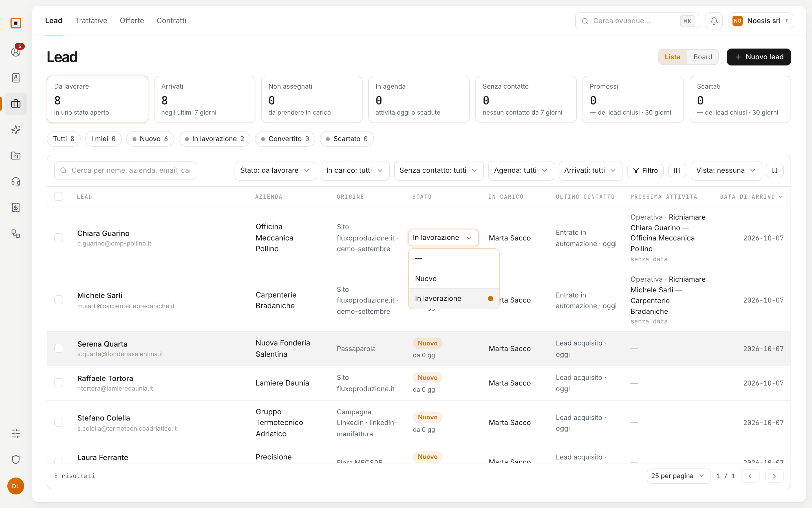
Task: Select the briefcase sales icon in the sidebar
Action: coord(16,104)
